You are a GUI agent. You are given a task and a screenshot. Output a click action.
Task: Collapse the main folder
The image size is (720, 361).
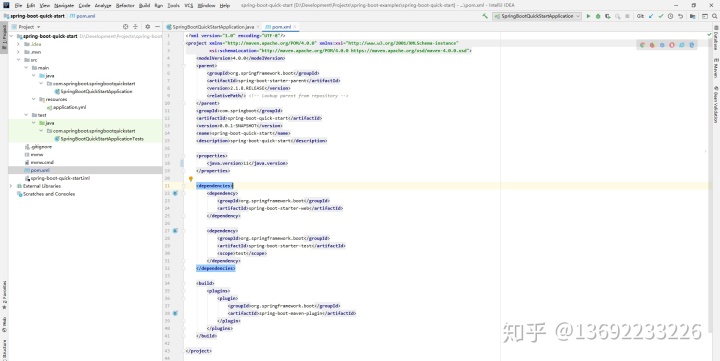click(26, 68)
